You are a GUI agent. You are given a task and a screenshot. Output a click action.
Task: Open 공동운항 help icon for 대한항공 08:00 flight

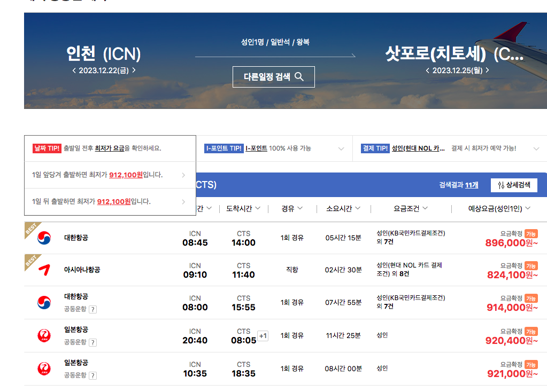pos(93,309)
